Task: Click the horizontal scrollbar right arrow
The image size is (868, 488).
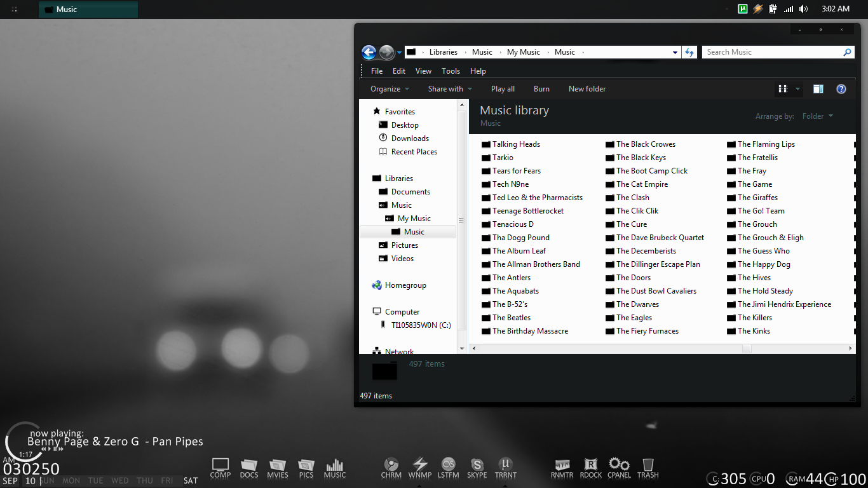Action: click(851, 349)
